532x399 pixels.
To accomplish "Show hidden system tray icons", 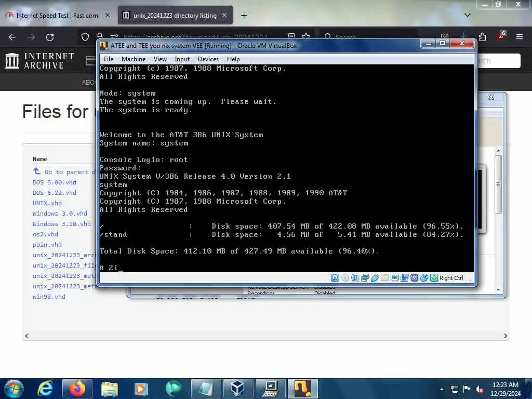I will (x=442, y=389).
